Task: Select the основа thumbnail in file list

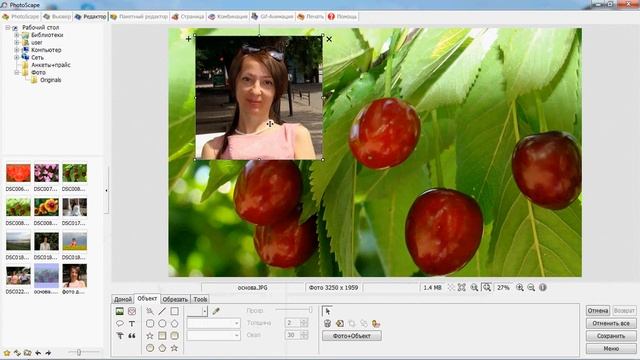Action: (46, 279)
